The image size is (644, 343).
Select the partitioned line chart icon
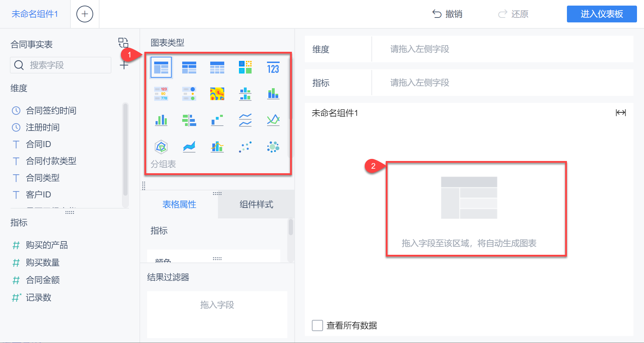pyautogui.click(x=245, y=120)
